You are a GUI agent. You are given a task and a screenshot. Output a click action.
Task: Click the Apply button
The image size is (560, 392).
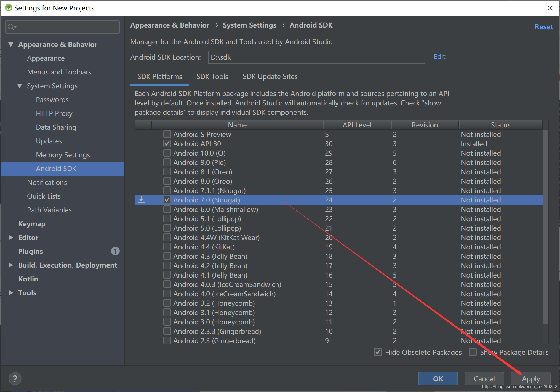point(530,378)
